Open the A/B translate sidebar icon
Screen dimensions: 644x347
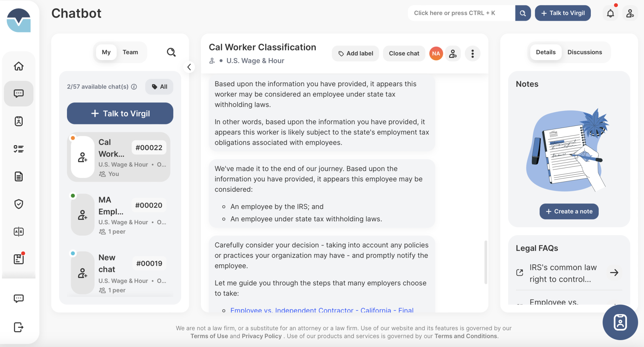(19, 232)
